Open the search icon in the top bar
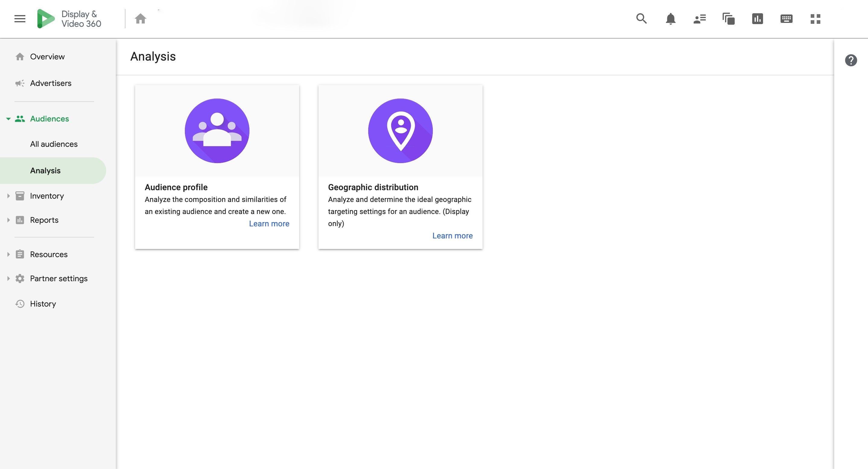 [x=641, y=19]
